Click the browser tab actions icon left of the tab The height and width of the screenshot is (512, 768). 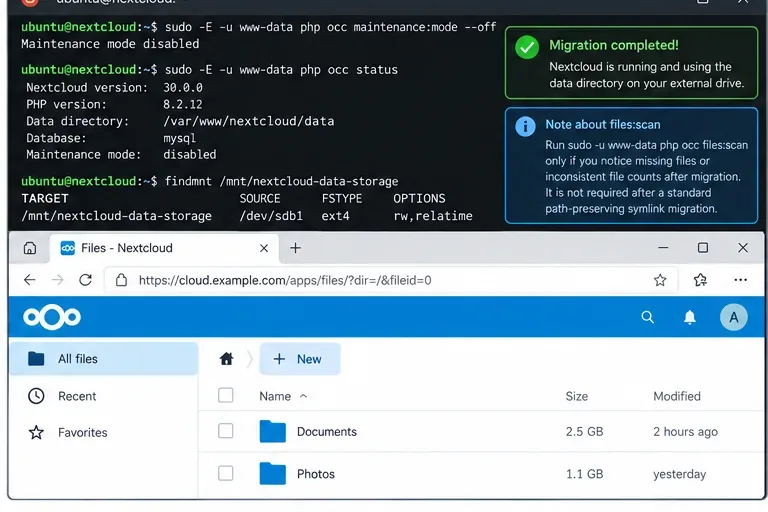pyautogui.click(x=29, y=248)
